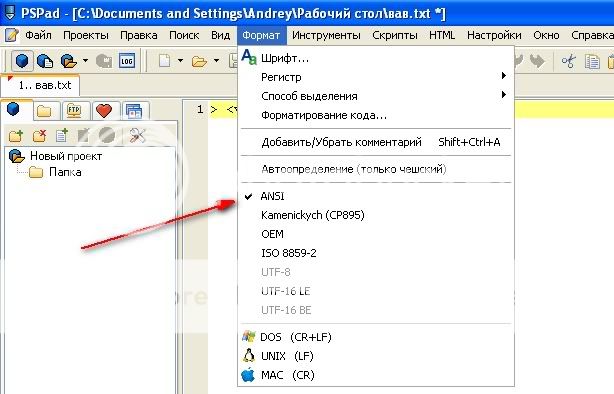Click the blue cube project toolbar icon
The image size is (614, 394).
click(x=22, y=61)
